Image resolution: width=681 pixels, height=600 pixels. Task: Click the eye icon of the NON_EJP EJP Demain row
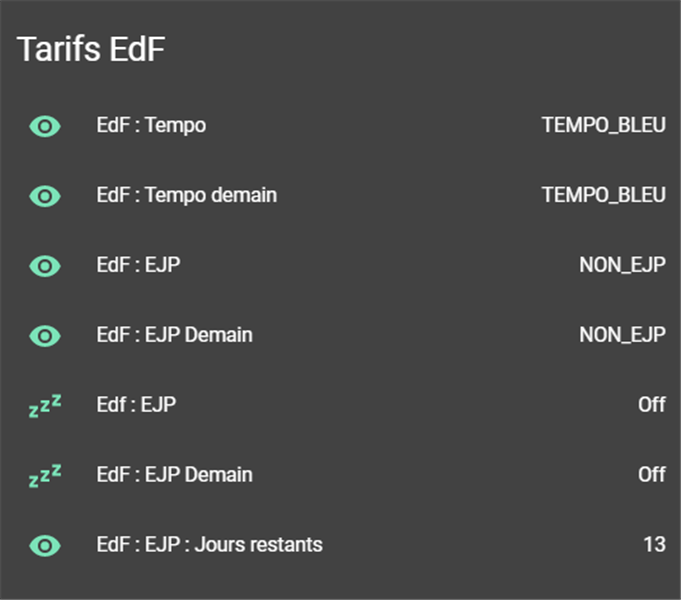[x=45, y=335]
